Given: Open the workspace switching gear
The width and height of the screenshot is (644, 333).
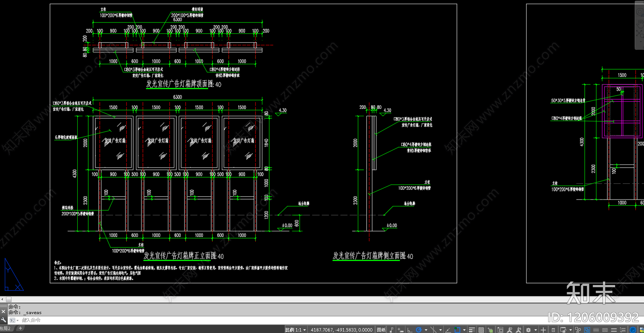Looking at the screenshot, I should click(528, 330).
